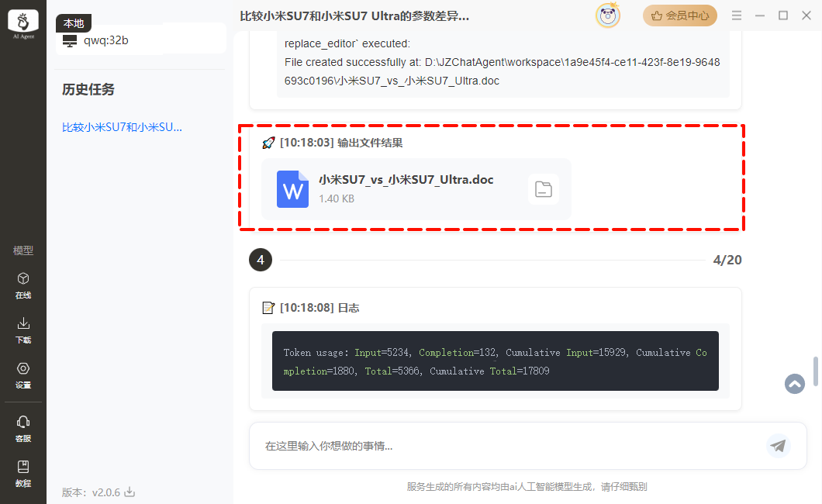822x504 pixels.
Task: Click the 1.40 KB file size
Action: [337, 198]
